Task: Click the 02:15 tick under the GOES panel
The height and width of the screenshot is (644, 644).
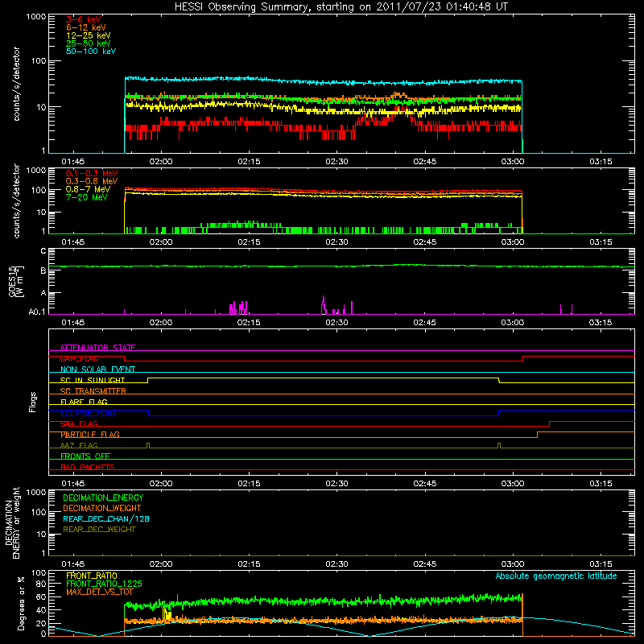Action: [x=249, y=323]
